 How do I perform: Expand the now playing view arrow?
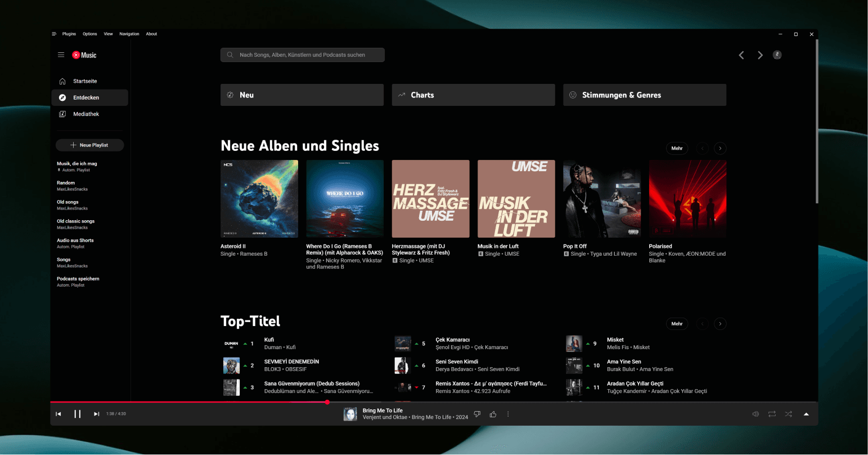click(x=806, y=414)
